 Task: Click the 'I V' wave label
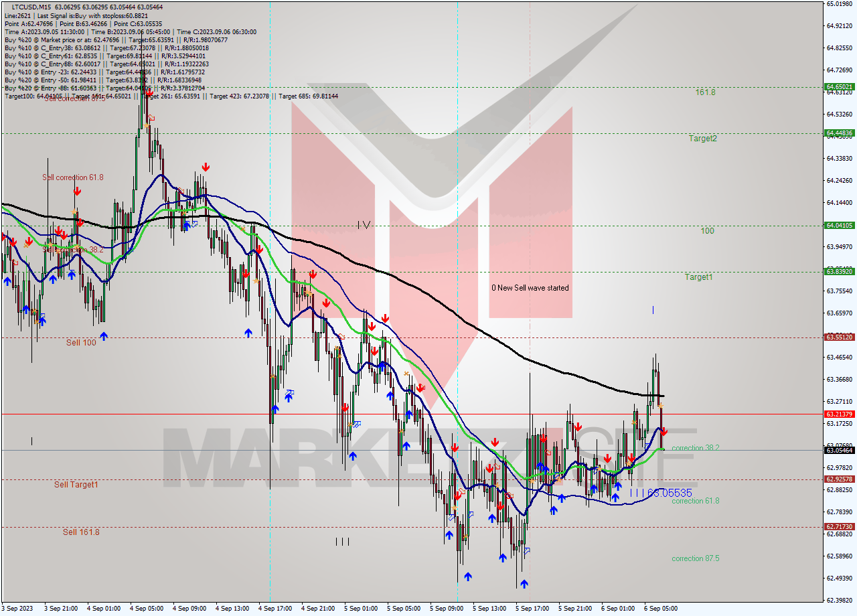[364, 224]
